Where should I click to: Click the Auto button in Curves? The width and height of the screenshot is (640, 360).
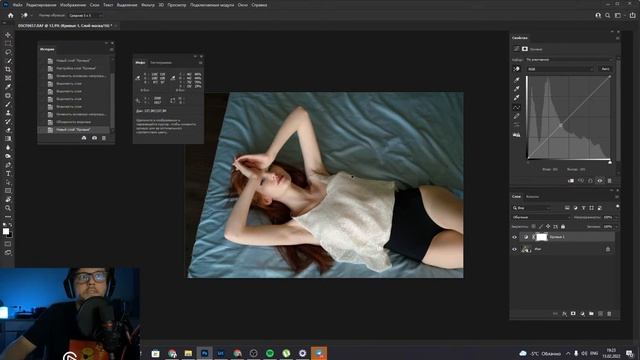605,69
